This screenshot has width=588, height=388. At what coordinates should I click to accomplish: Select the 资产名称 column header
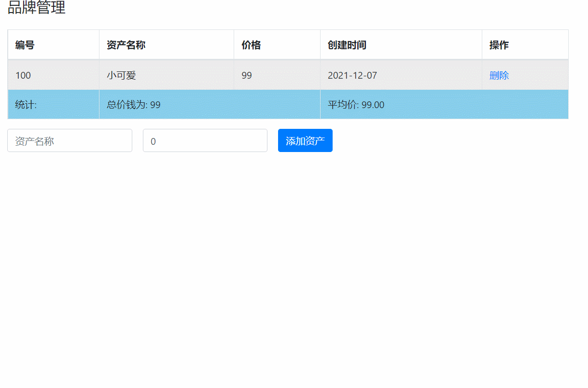[120, 44]
